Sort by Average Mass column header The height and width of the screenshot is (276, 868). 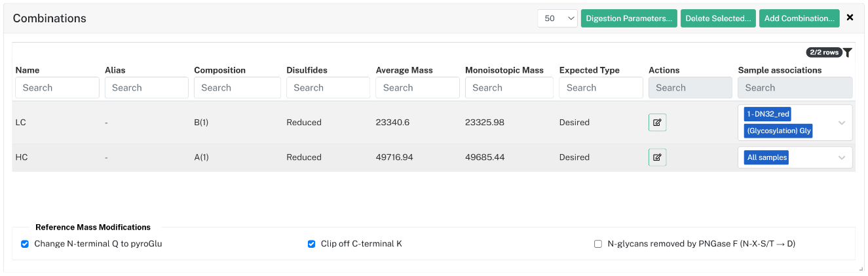coord(404,70)
